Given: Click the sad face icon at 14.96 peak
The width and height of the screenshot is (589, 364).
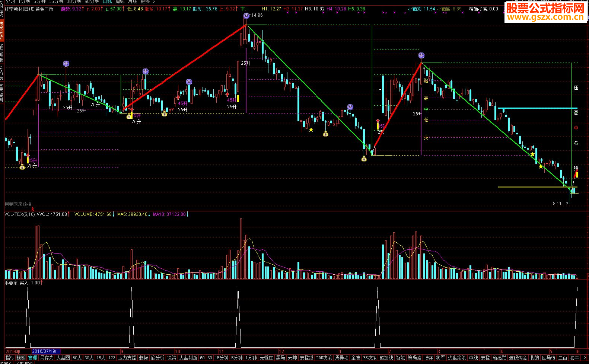Looking at the screenshot, I should click(x=246, y=16).
